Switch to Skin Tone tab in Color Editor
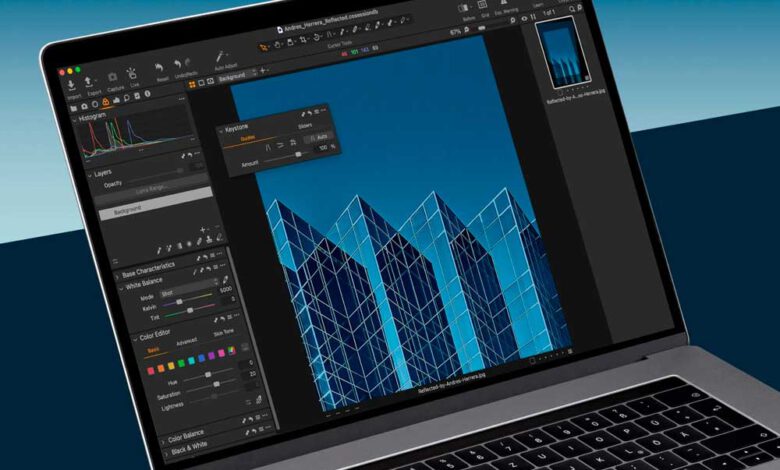The image size is (780, 470). [223, 333]
